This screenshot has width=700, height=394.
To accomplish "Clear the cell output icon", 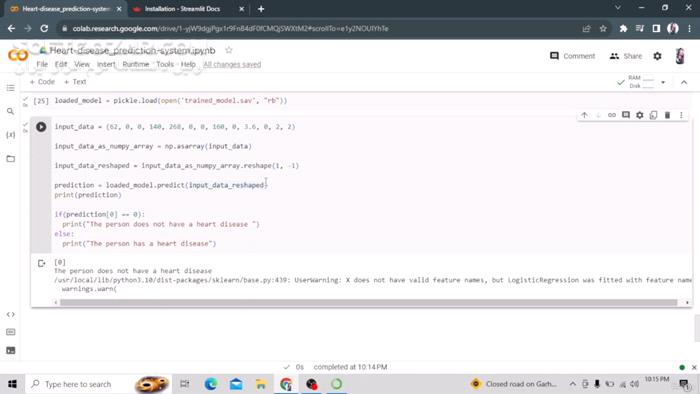I will (x=42, y=263).
